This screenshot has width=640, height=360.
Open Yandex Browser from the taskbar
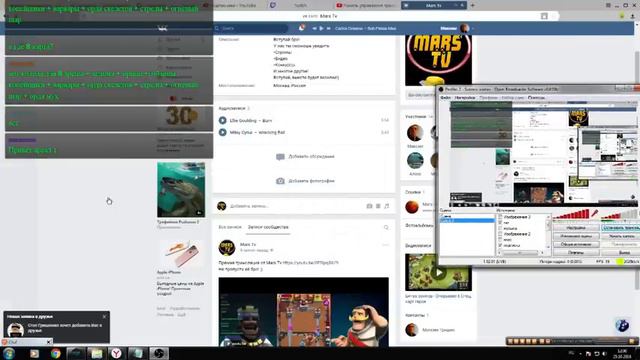pos(116,353)
